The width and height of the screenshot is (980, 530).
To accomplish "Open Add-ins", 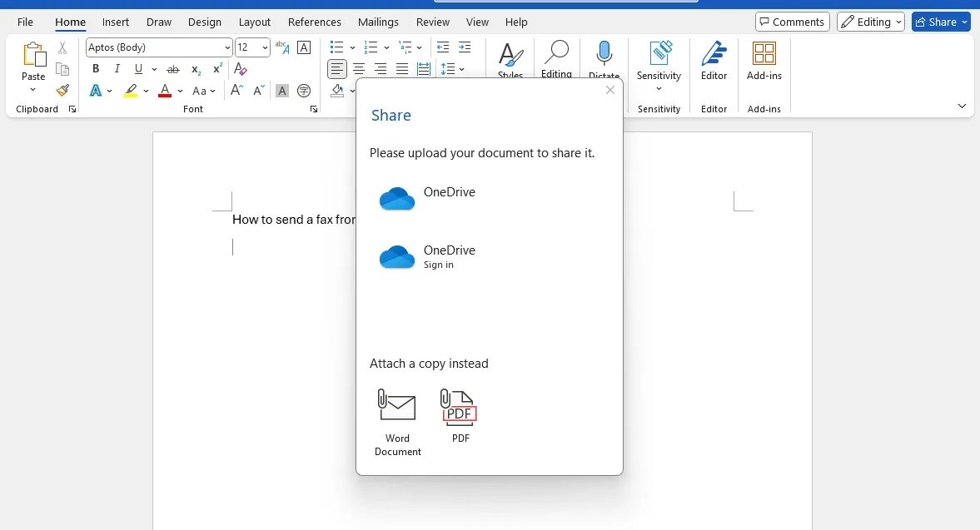I will pyautogui.click(x=764, y=62).
